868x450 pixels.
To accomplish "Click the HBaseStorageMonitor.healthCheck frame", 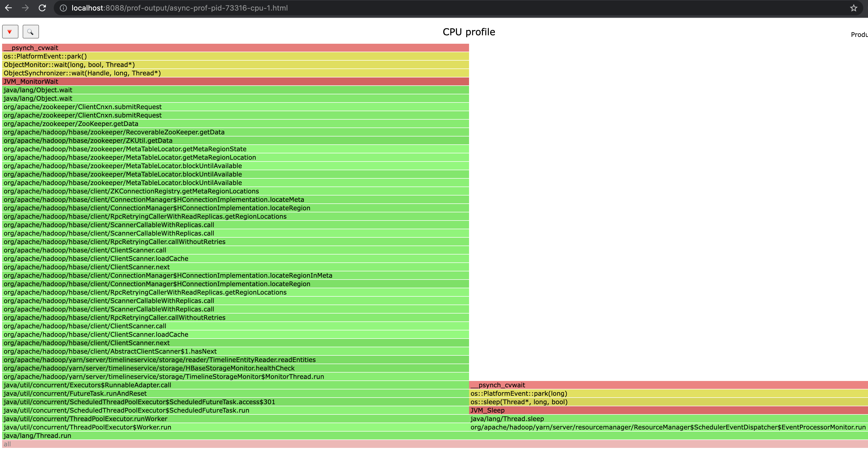I will click(235, 368).
